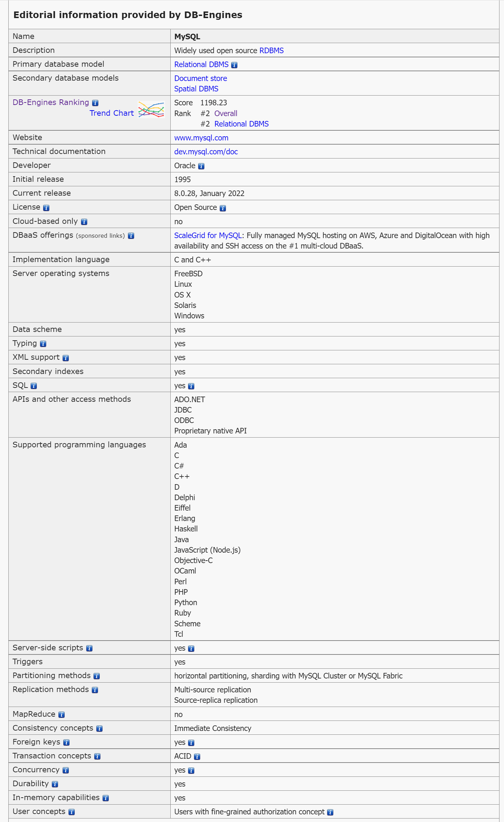Screen dimensions: 504x822
Task: Open the DB-Engines Ranking link
Action: (x=51, y=102)
